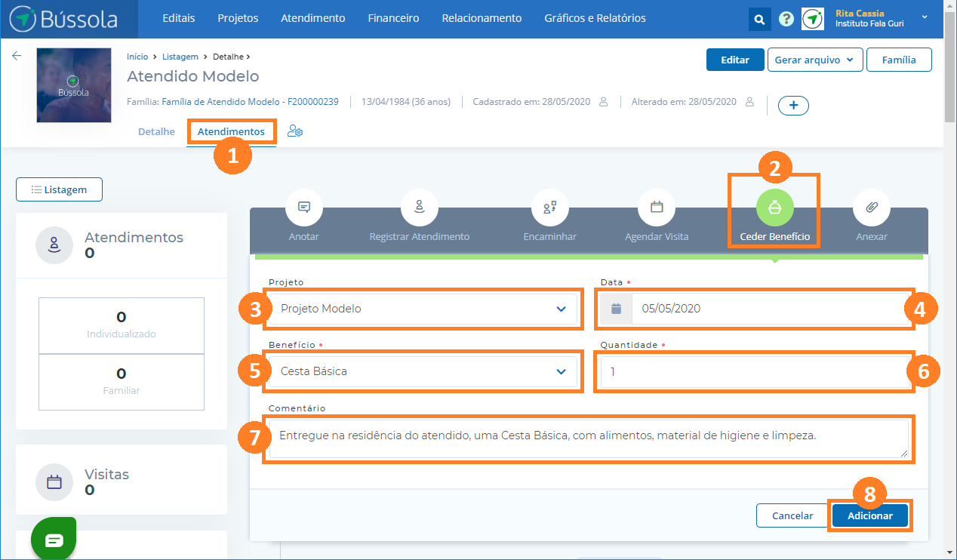The image size is (957, 560).
Task: Select the Encaminhar action icon
Action: 549,208
